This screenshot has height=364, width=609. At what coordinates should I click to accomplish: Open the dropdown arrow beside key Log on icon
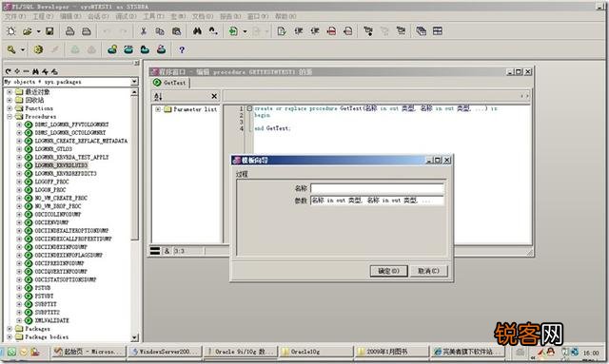pyautogui.click(x=23, y=49)
